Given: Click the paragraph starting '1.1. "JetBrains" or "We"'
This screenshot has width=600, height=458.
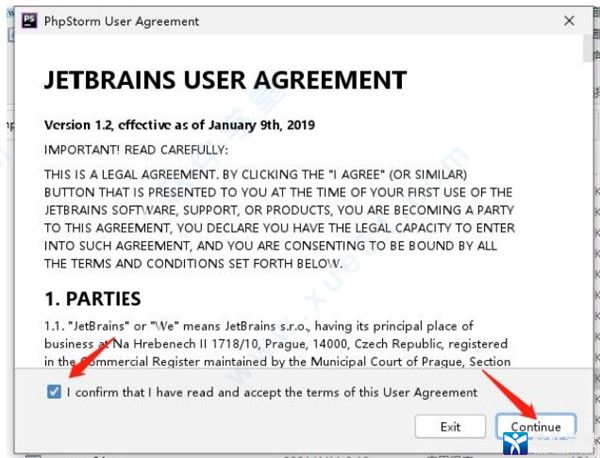Looking at the screenshot, I should click(277, 344).
